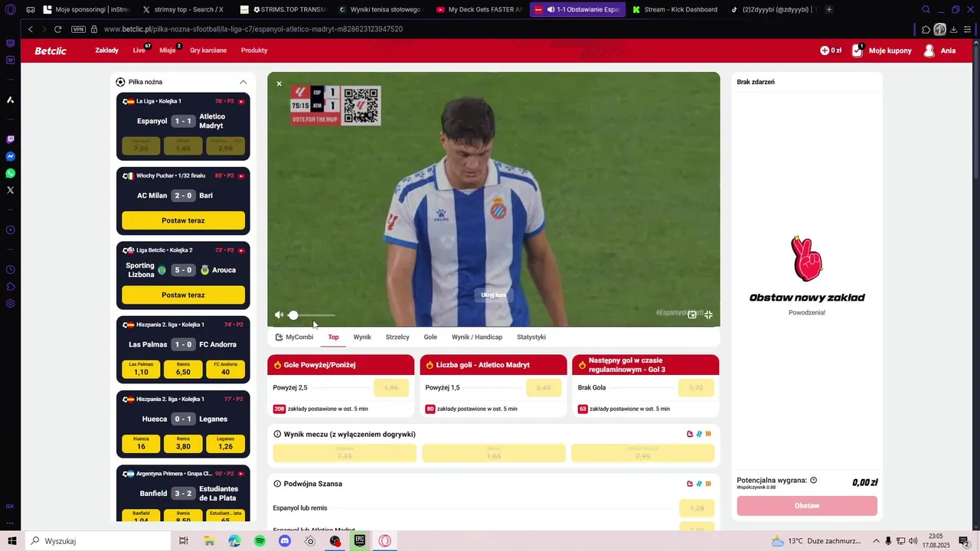Open picture-in-picture mode on the video
Viewport: 980px width, 551px height.
point(692,315)
